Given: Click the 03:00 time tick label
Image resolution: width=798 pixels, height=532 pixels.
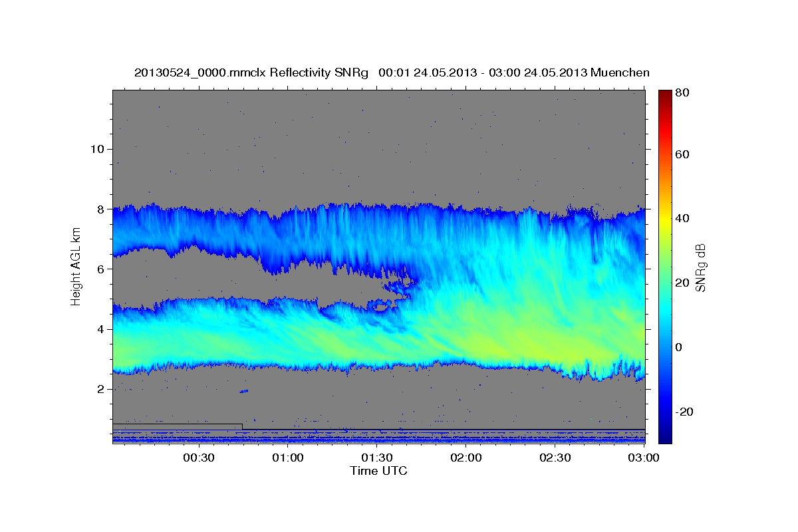Looking at the screenshot, I should pos(644,458).
